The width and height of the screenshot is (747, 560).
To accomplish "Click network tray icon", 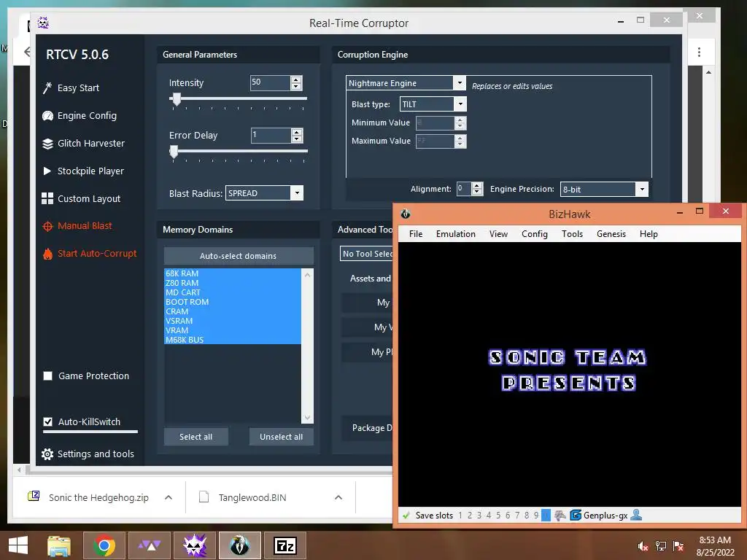I will 661,545.
